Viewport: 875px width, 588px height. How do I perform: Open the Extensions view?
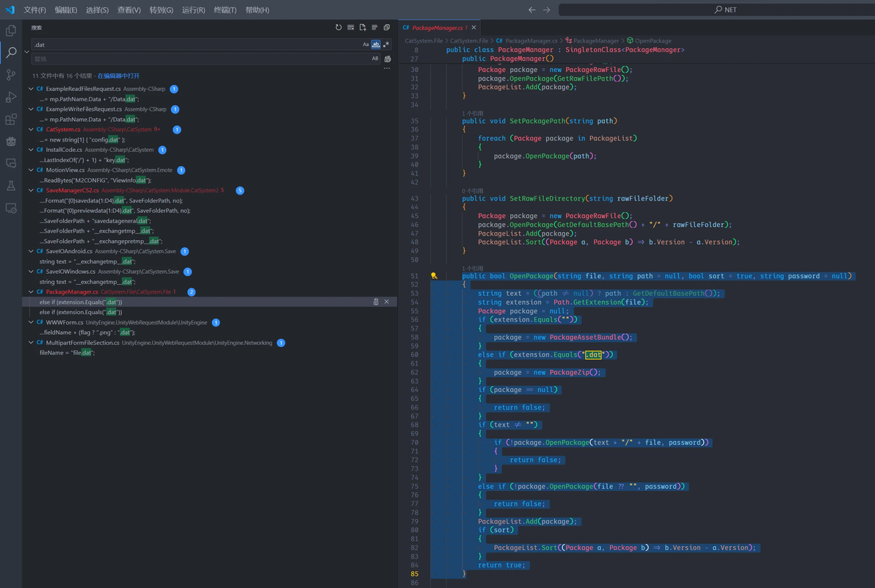10,120
